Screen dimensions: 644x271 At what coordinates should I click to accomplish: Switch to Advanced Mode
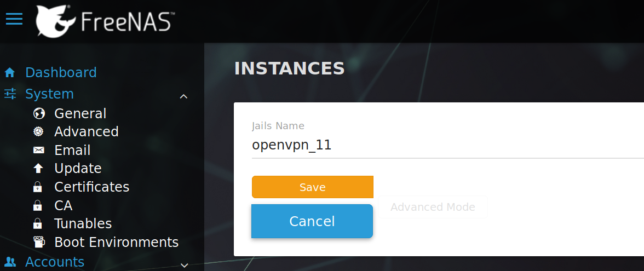433,207
